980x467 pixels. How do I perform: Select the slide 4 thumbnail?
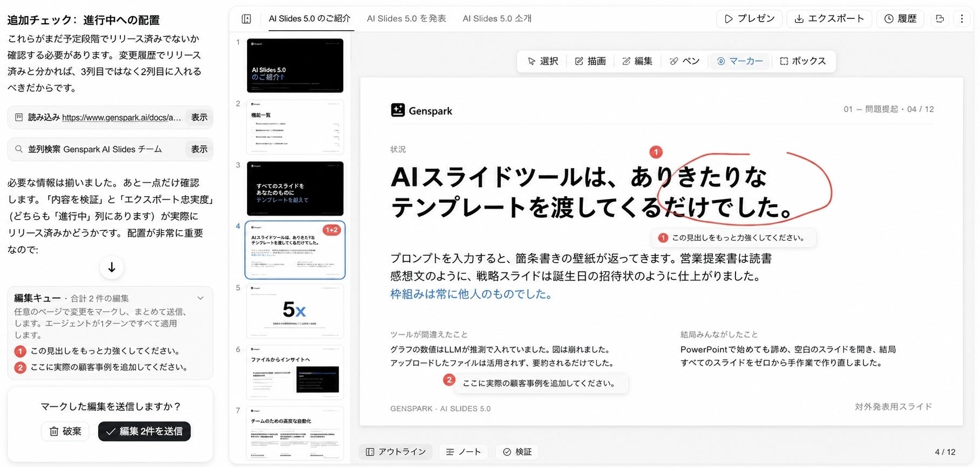(295, 250)
